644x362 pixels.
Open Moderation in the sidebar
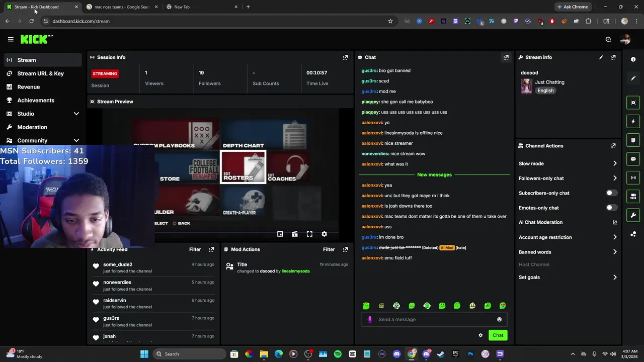(43, 127)
